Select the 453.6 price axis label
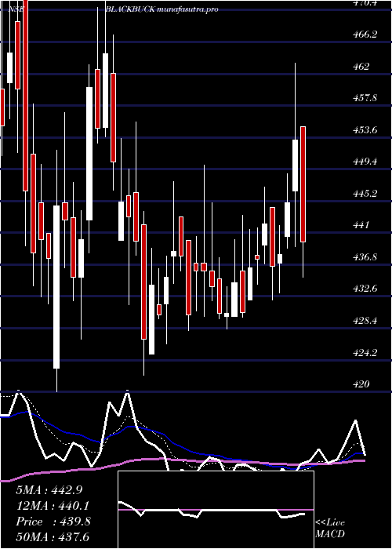The image size is (392, 549). coord(365,130)
